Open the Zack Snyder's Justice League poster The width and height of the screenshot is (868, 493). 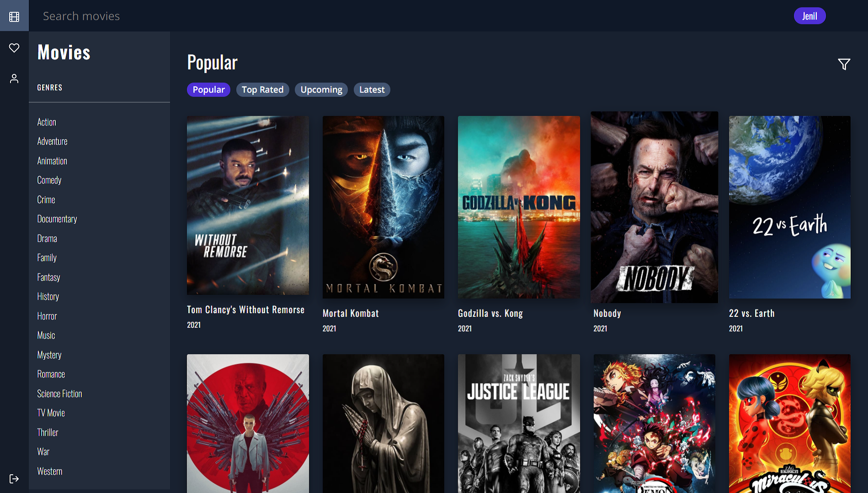click(519, 424)
